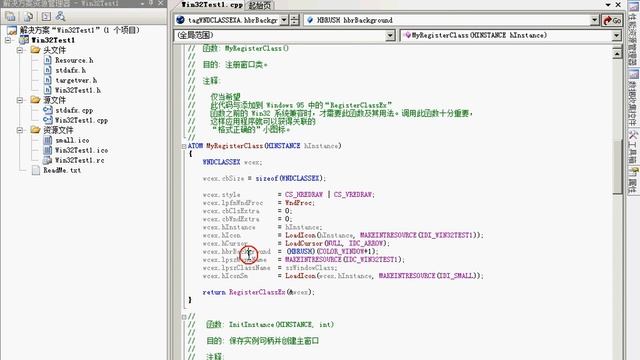Click "MAKEINTRESOURCE(IDI_WIN32TEST1)" in the code
The height and width of the screenshot is (360, 640).
coord(419,236)
